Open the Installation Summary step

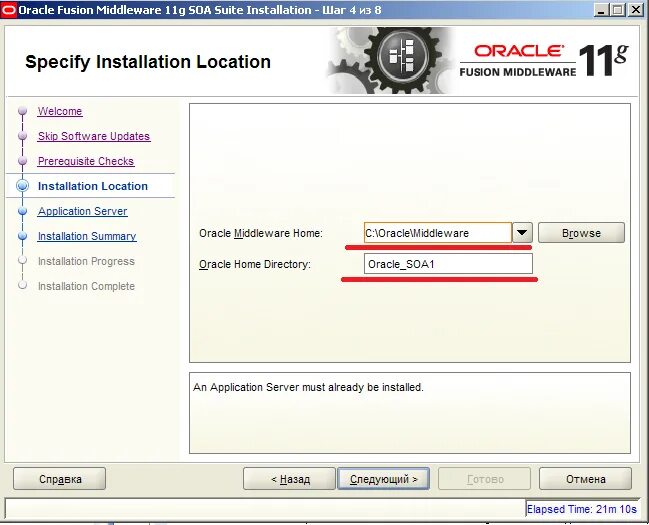(x=87, y=236)
